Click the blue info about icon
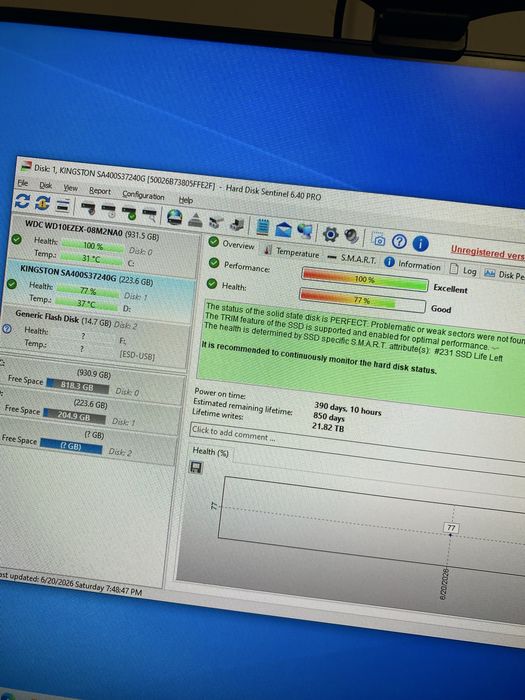 click(421, 244)
